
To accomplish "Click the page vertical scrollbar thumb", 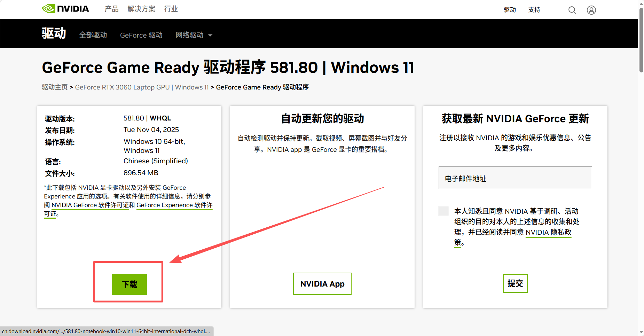I will pyautogui.click(x=641, y=40).
